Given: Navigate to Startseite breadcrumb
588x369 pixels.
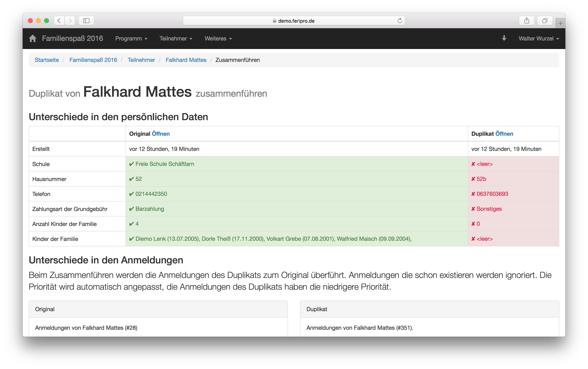Looking at the screenshot, I should click(47, 60).
